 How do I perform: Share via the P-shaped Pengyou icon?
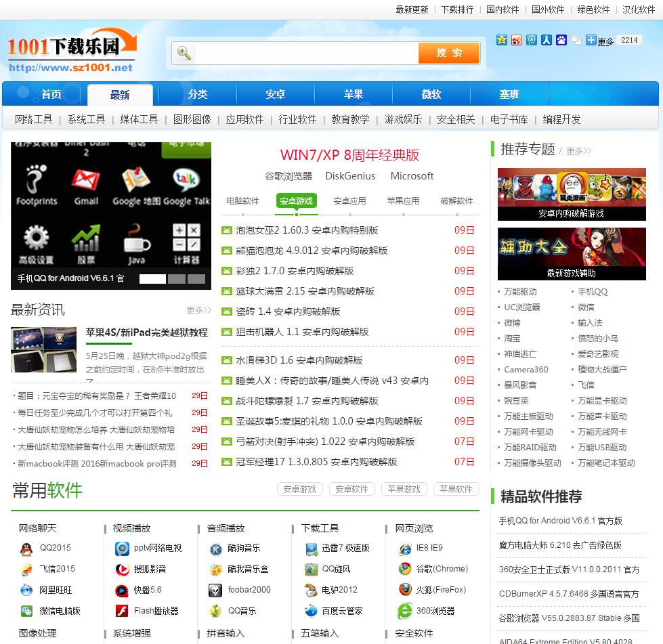tap(532, 40)
